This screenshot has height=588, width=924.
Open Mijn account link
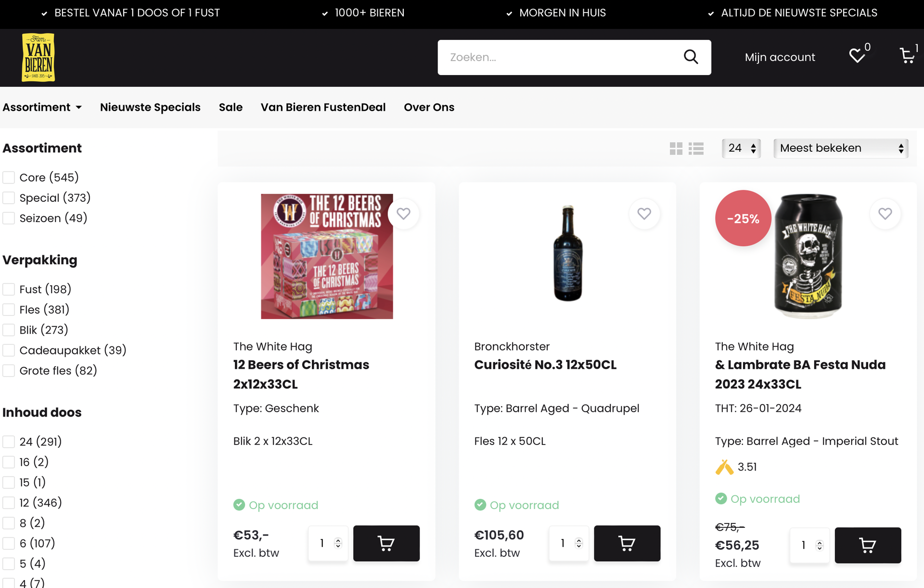[780, 57]
